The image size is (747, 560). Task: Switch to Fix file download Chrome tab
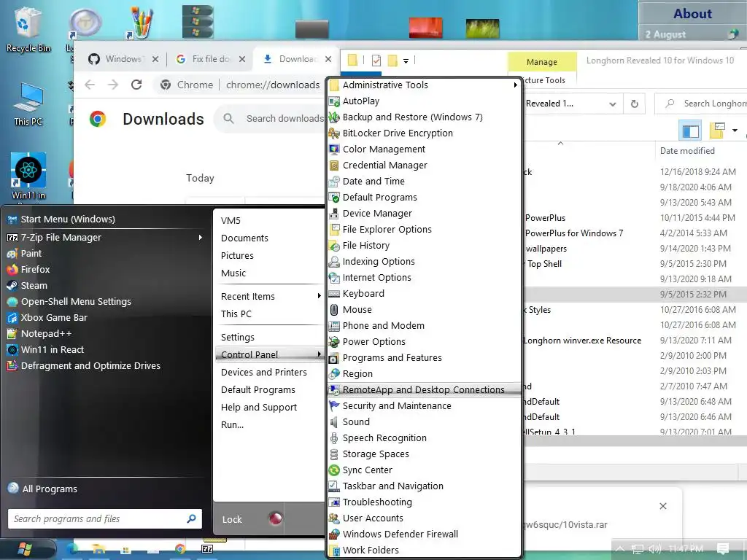pos(210,59)
